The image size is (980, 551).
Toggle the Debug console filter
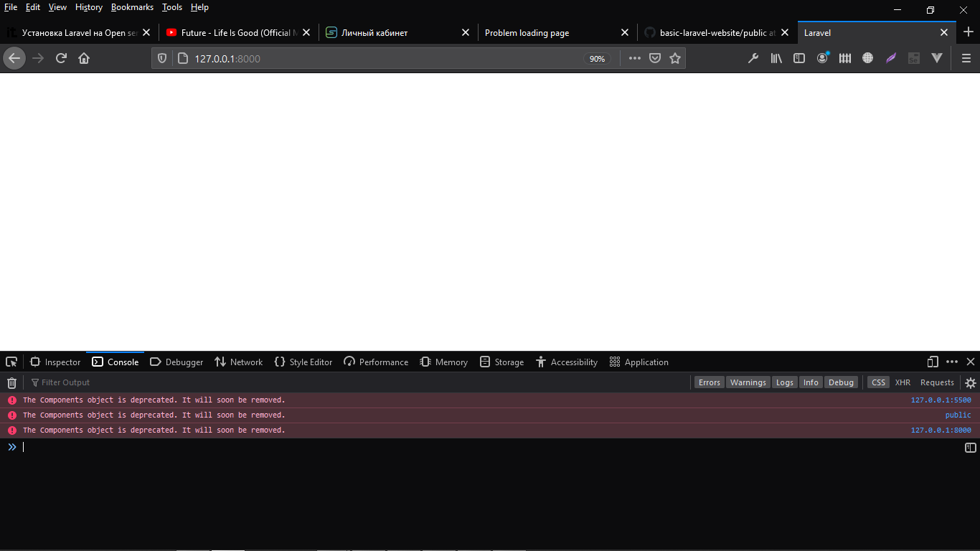pyautogui.click(x=842, y=382)
